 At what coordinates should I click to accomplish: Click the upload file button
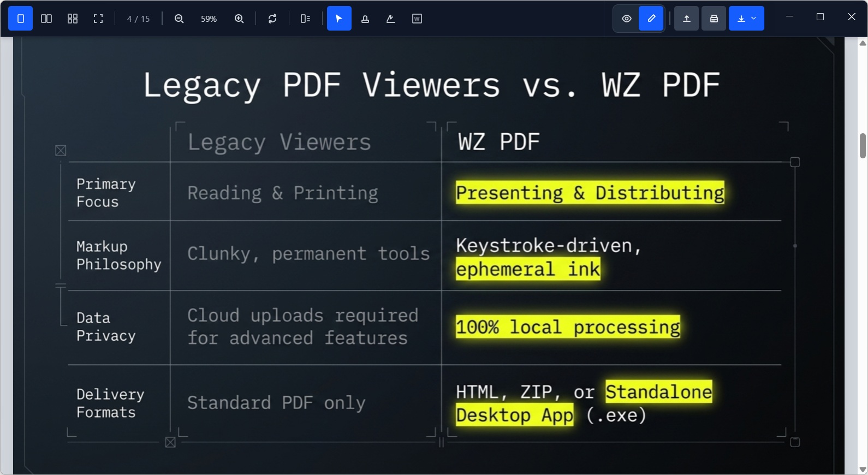click(x=687, y=19)
